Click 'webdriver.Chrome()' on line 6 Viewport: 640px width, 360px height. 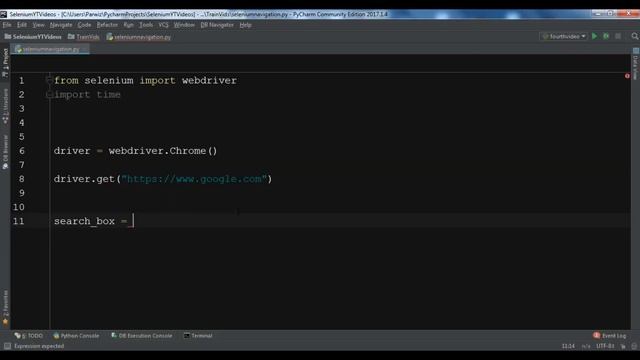163,151
